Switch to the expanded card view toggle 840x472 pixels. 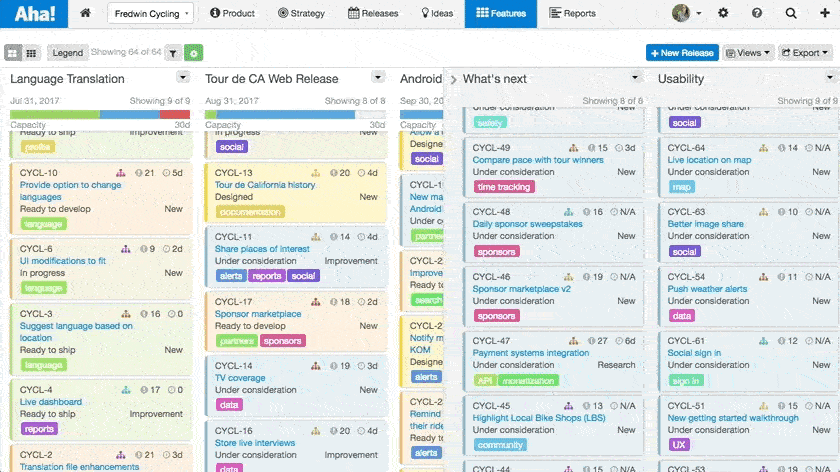[x=12, y=53]
